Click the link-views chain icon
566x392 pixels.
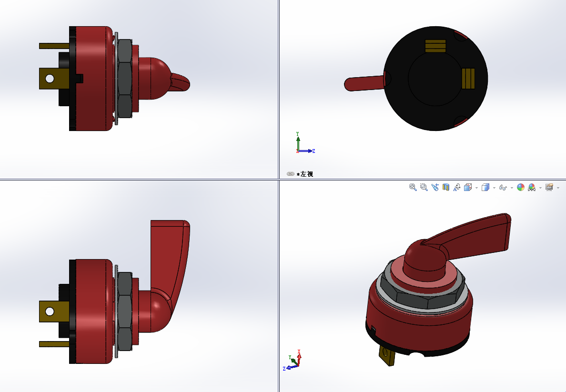[291, 174]
